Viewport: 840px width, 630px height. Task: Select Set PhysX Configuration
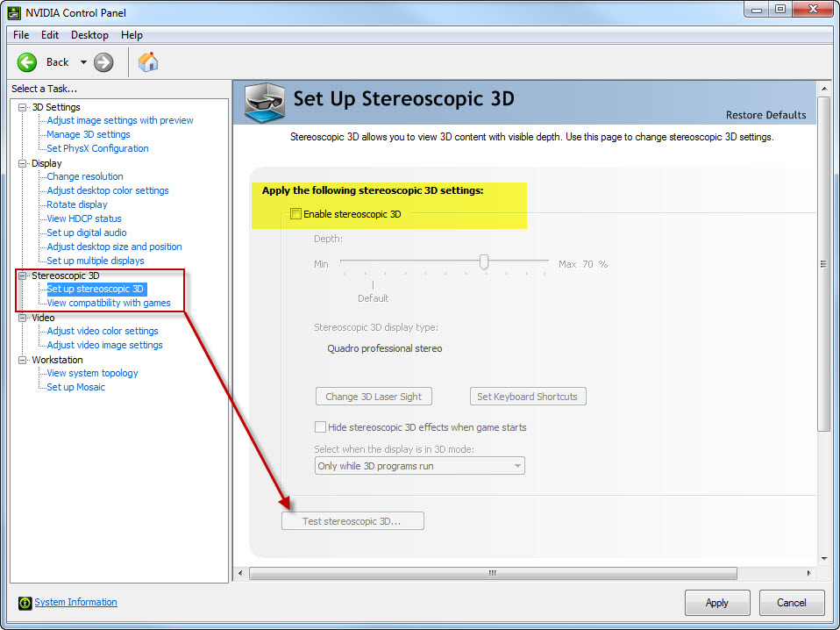97,148
